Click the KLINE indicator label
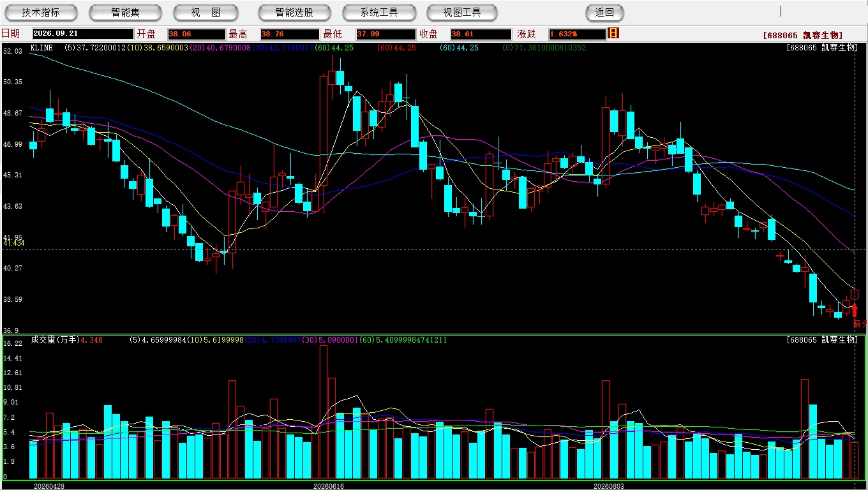 coord(41,47)
